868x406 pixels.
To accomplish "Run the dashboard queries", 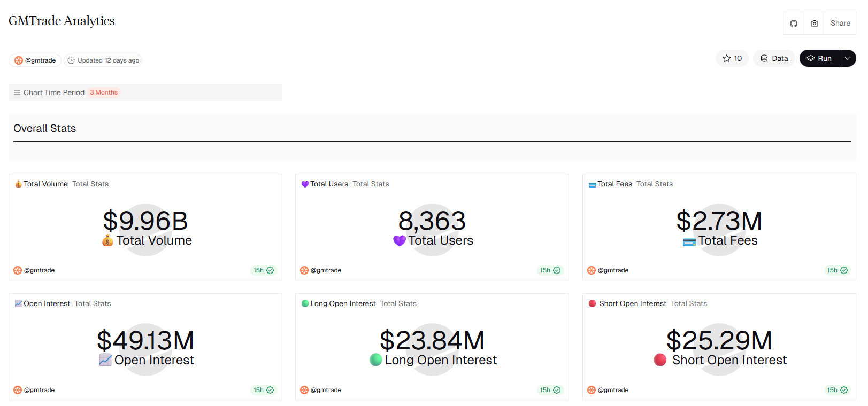I will click(819, 58).
